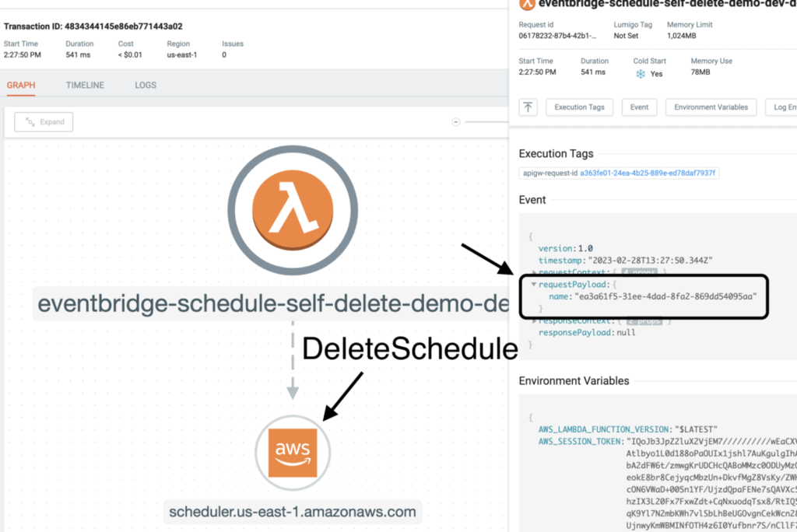Click the orange Lambda icon beside the function name
This screenshot has width=797, height=532.
(x=526, y=5)
